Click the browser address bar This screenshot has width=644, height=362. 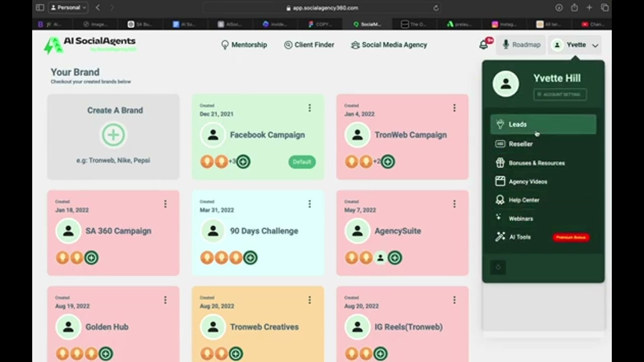click(x=322, y=8)
